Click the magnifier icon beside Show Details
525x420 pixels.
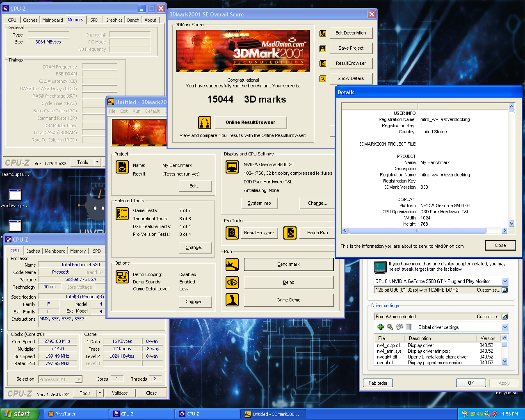tap(323, 79)
